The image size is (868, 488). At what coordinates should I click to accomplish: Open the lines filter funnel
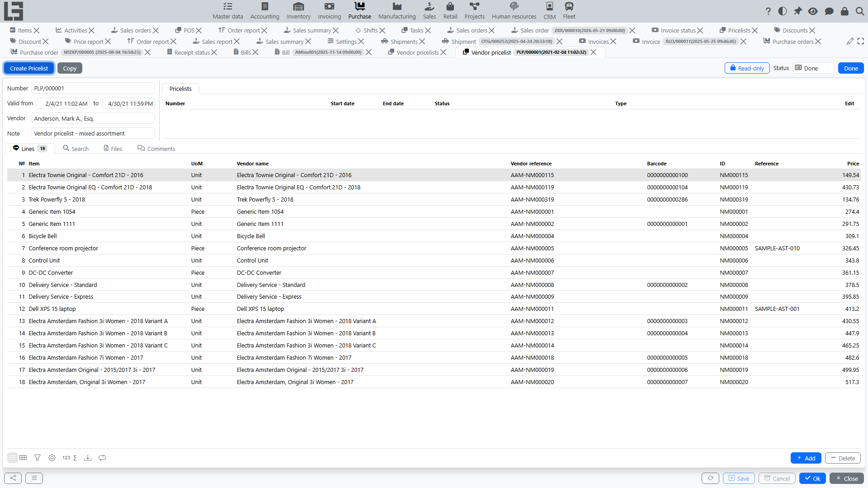(38, 458)
